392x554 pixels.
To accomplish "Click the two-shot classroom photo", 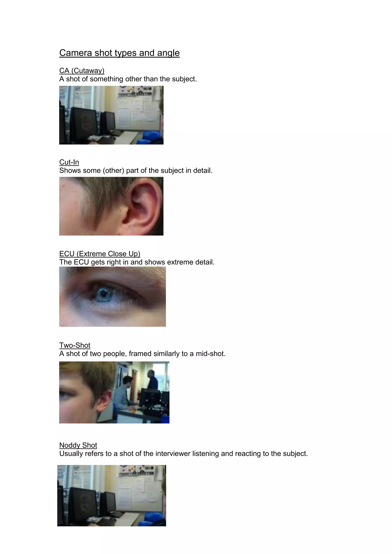I will tap(114, 392).
